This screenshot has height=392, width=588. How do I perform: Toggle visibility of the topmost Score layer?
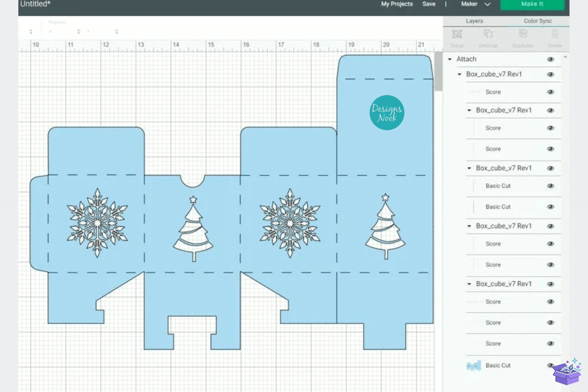coord(550,92)
